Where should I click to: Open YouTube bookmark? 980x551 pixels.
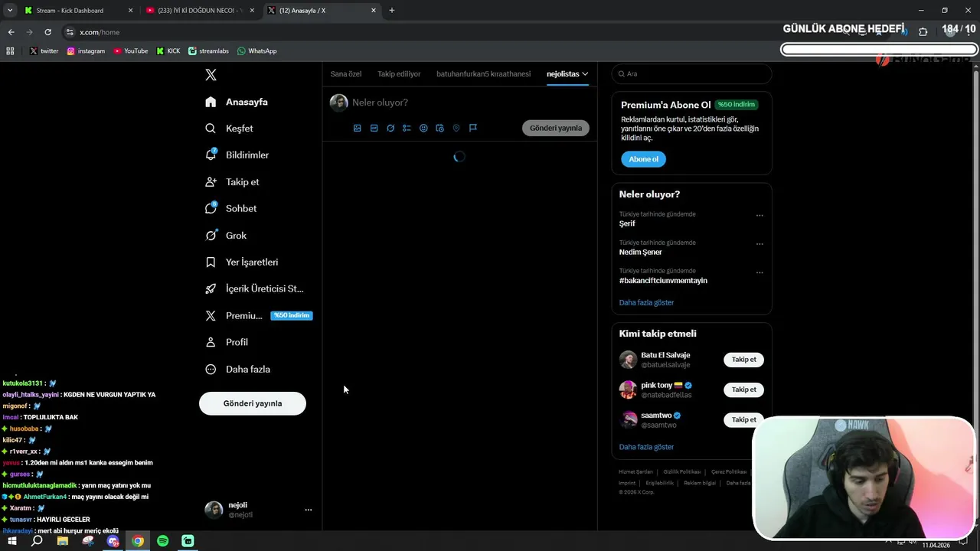pyautogui.click(x=130, y=51)
